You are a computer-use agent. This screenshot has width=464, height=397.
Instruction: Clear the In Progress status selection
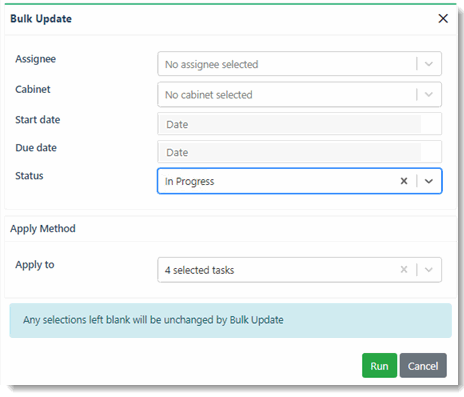pyautogui.click(x=404, y=181)
